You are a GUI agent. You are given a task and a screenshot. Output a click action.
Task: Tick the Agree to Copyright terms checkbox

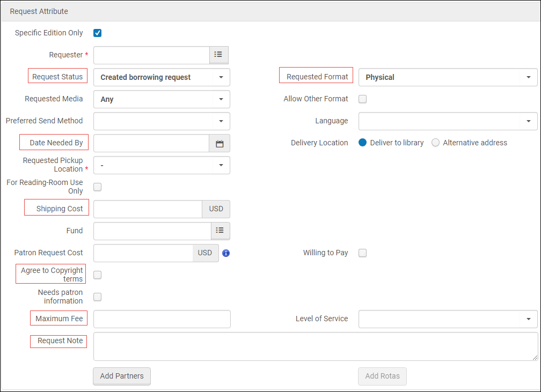tap(97, 275)
